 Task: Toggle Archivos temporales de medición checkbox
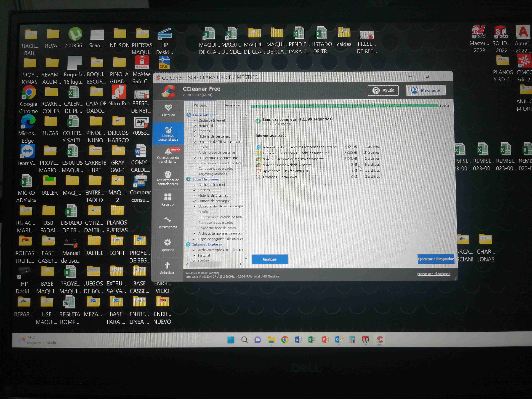[x=194, y=234]
